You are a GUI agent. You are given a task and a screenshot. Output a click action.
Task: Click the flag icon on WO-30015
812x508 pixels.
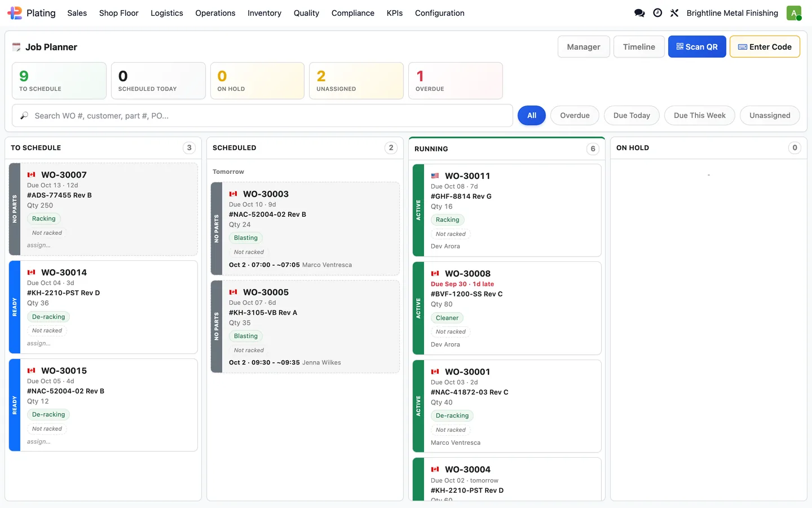coord(32,371)
